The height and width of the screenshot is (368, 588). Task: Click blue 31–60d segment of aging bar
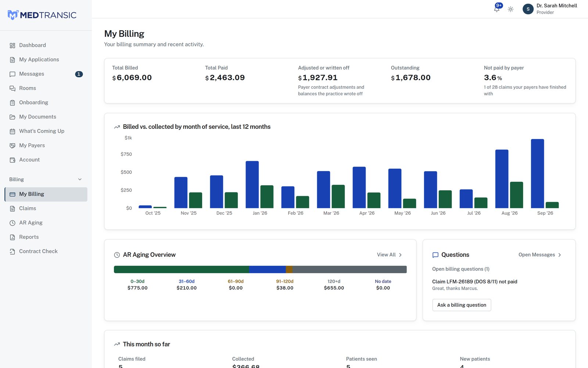[x=268, y=270]
